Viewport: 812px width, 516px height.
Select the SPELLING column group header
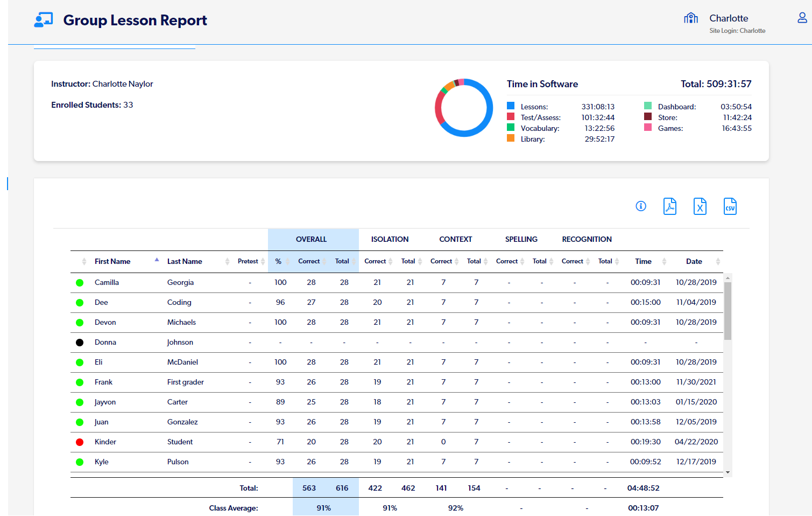click(521, 239)
